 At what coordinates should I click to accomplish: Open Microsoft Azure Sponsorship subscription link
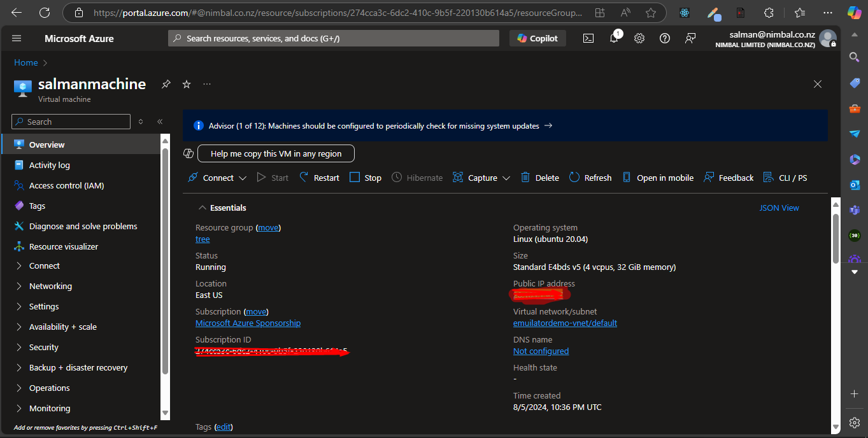[x=248, y=323]
